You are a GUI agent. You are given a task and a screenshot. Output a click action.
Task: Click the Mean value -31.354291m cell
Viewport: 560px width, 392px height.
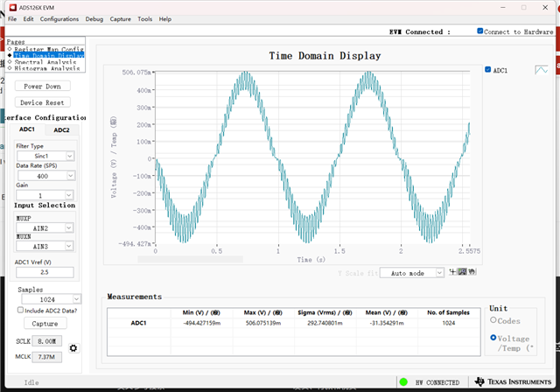click(387, 323)
